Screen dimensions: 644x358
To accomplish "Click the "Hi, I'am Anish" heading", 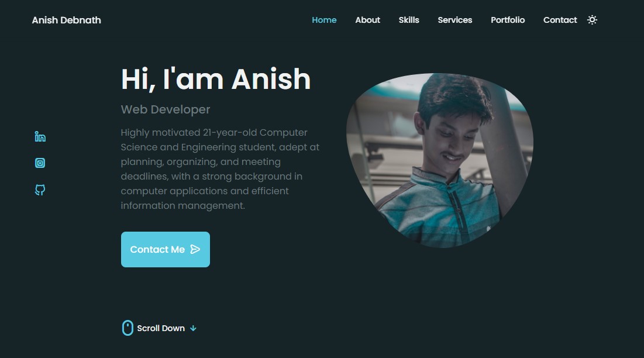I will click(216, 79).
